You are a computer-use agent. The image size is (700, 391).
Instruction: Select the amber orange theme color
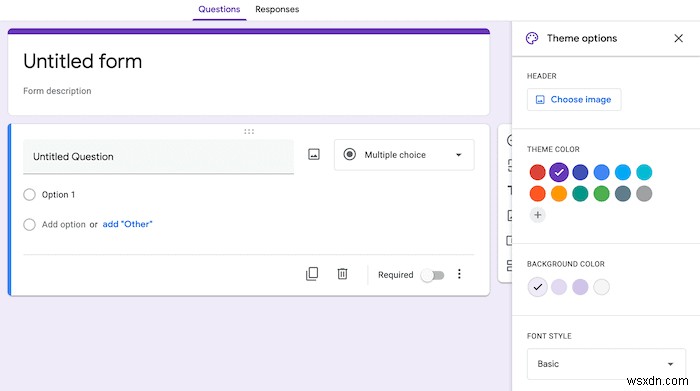559,194
